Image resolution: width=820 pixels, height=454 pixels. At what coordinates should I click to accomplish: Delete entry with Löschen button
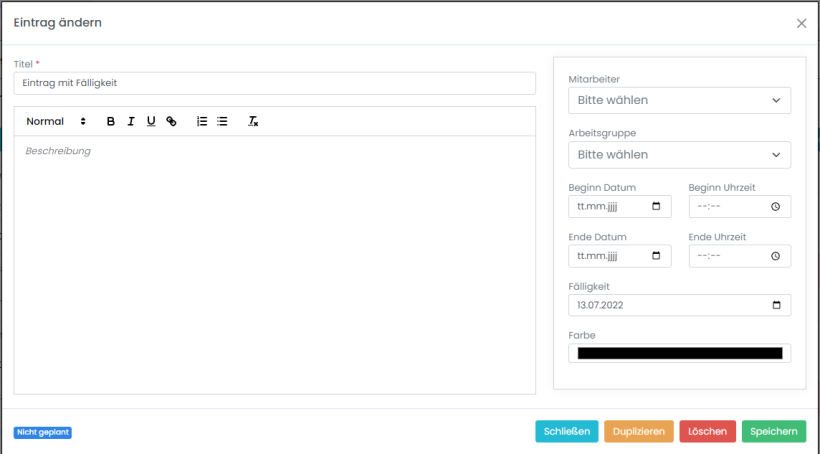click(x=707, y=431)
